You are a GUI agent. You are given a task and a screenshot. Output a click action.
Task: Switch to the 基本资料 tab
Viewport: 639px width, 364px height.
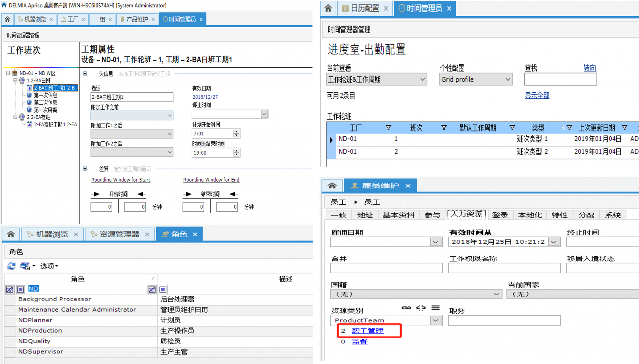coord(398,215)
